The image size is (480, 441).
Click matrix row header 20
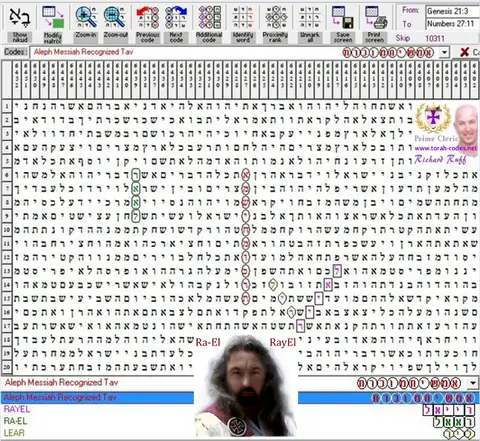7,367
